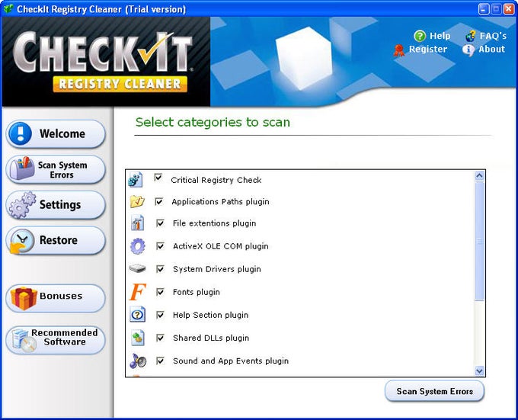518x420 pixels.
Task: Click the About info bubble icon
Action: tap(468, 50)
